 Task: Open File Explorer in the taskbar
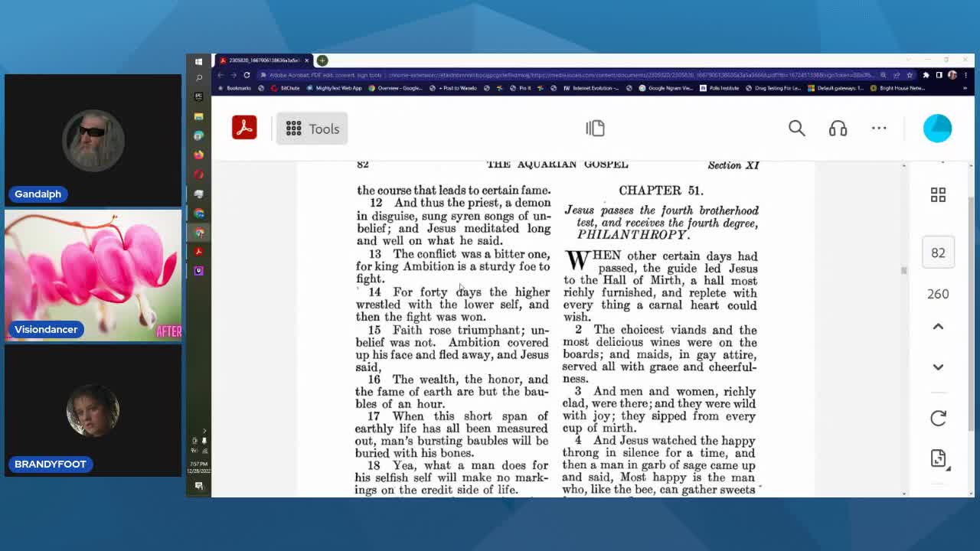[x=198, y=116]
